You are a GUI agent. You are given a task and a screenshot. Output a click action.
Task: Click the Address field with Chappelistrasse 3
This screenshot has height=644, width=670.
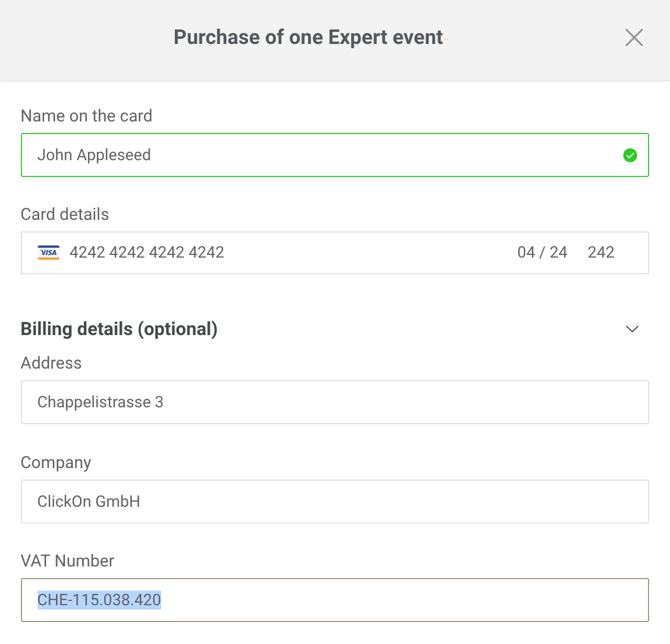335,402
